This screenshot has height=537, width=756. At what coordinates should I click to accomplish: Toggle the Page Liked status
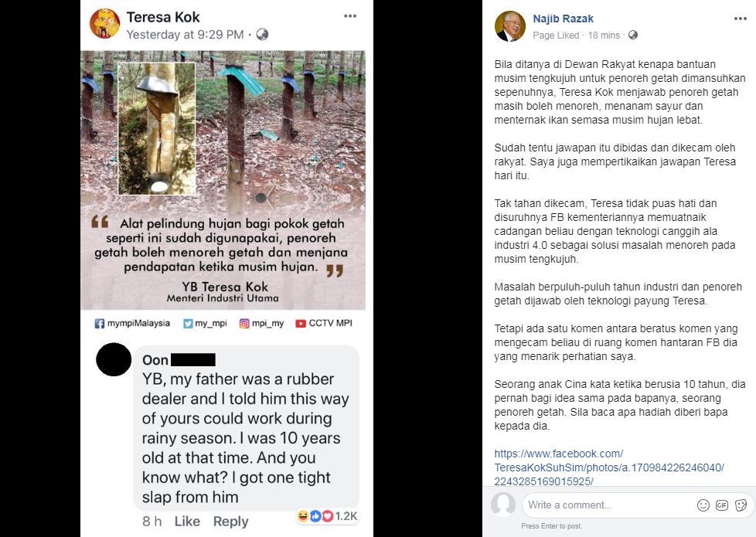[x=556, y=36]
